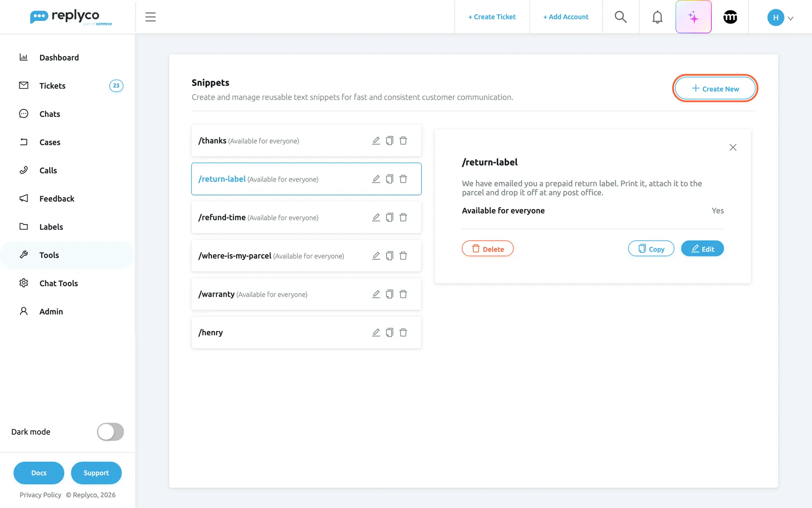Viewport: 812px width, 508px height.
Task: Click the Copy button in detail panel
Action: point(651,249)
